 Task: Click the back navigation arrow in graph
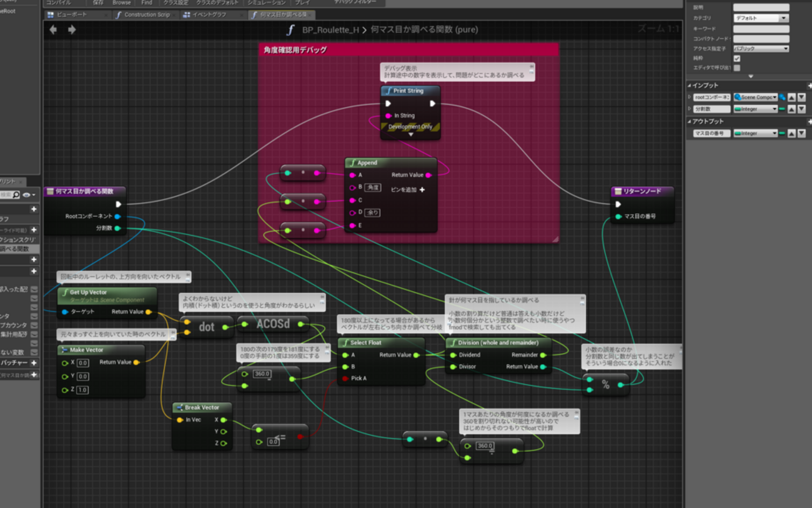click(x=53, y=29)
